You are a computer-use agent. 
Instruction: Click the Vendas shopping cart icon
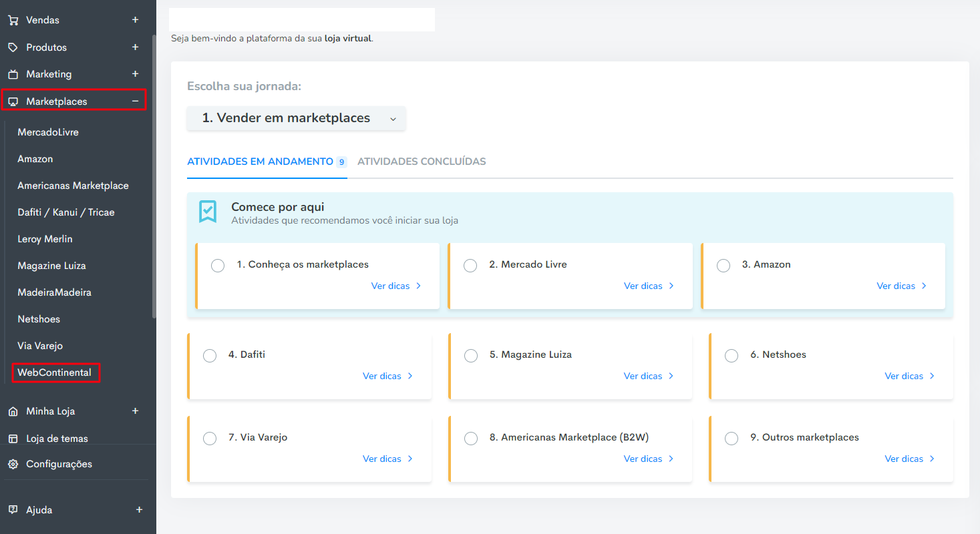pos(13,20)
